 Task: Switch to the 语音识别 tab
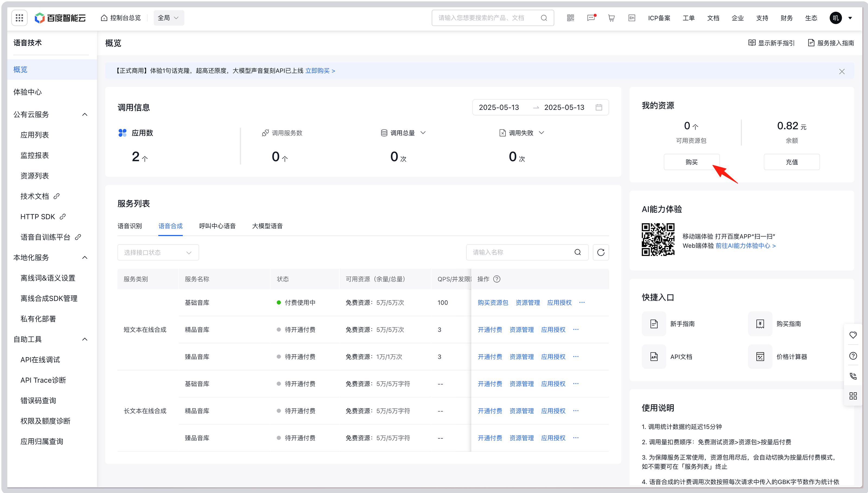130,226
